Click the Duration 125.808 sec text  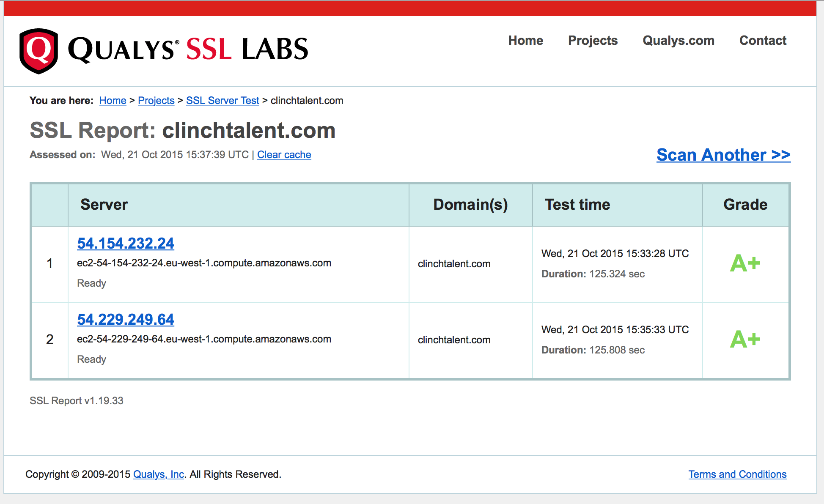(593, 350)
